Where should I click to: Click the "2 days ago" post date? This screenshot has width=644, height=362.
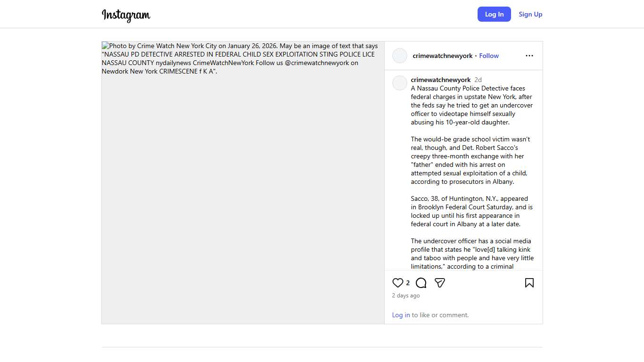[x=406, y=296]
